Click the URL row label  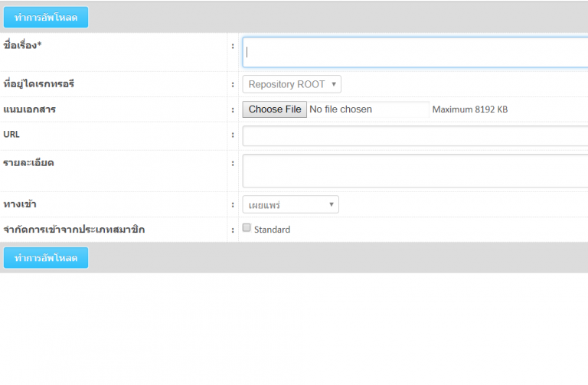[x=11, y=134]
